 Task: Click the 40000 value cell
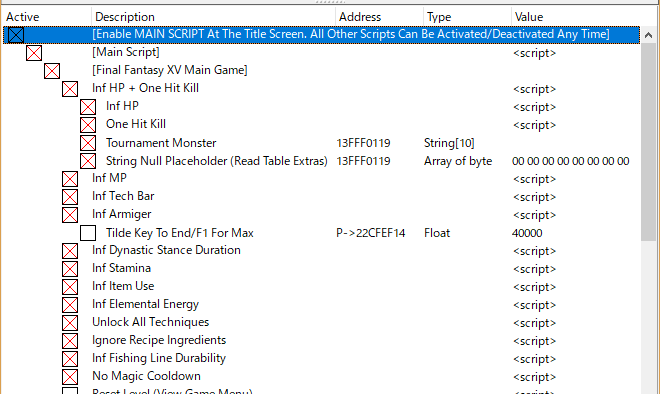[x=527, y=233]
